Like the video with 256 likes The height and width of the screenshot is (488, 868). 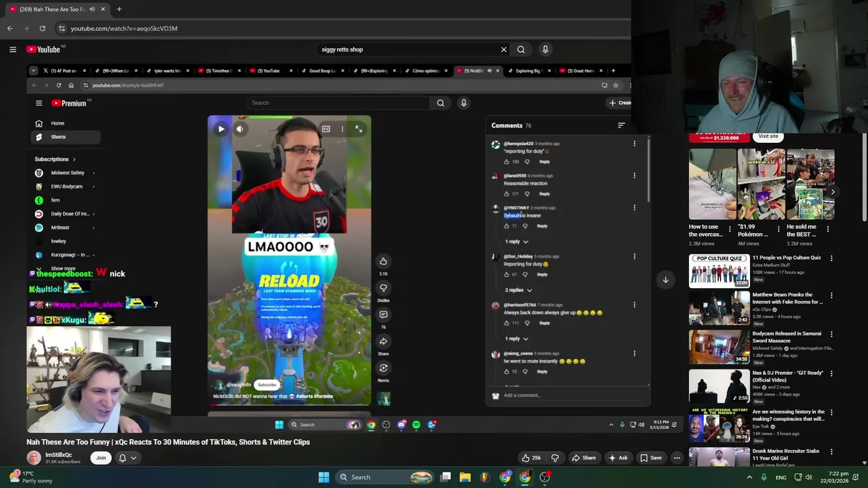[x=530, y=457]
